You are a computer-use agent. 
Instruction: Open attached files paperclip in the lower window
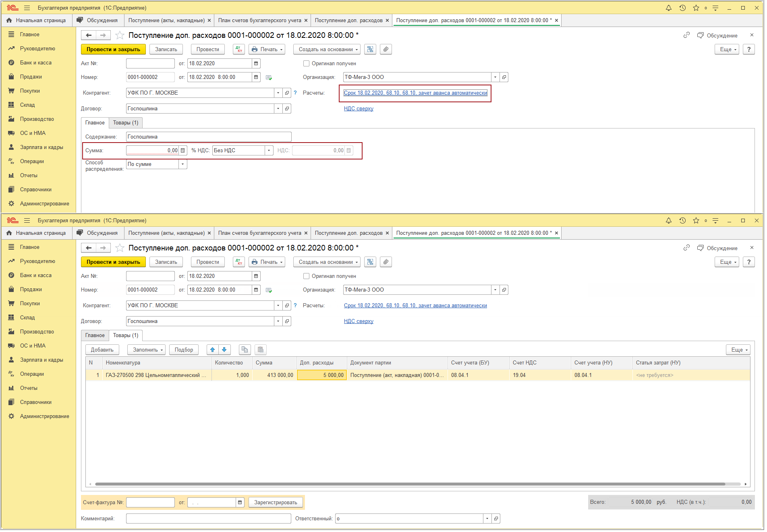coord(386,262)
